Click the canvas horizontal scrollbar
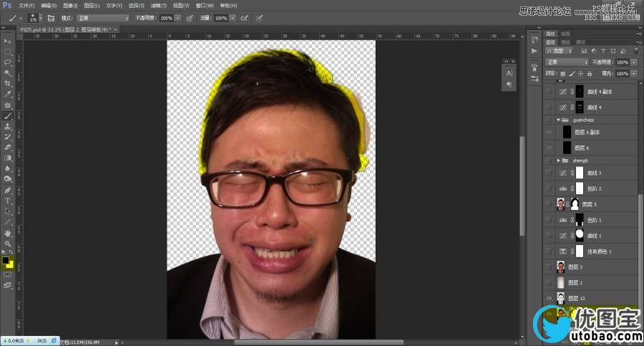Viewport: 644px width, 346px height. (x=318, y=342)
